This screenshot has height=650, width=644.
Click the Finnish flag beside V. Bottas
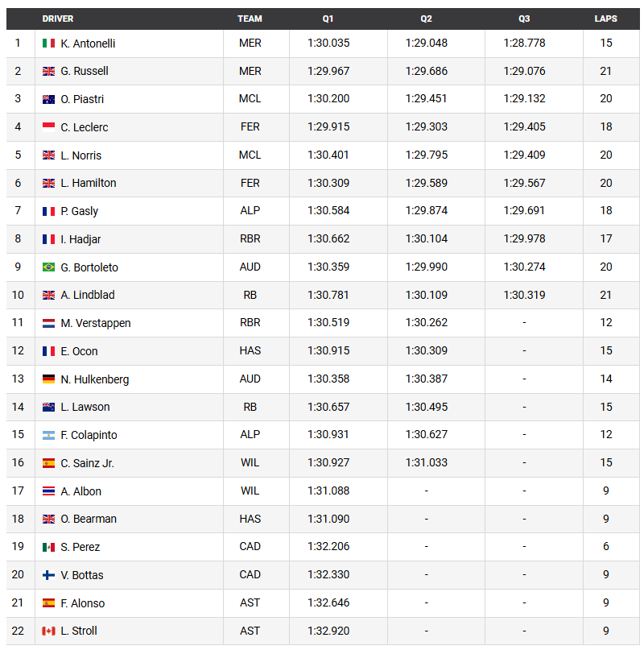48,575
